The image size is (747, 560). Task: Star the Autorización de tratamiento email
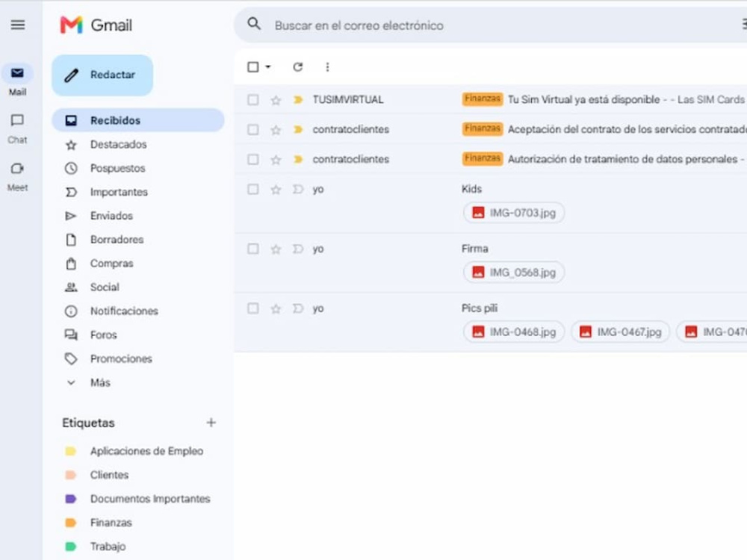point(276,160)
